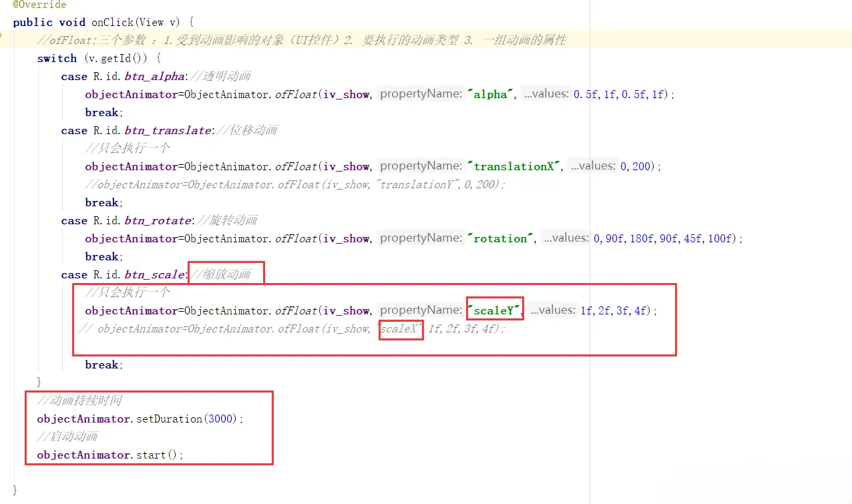Click the 3000 duration value
Viewport: 852px width, 504px height.
(221, 419)
